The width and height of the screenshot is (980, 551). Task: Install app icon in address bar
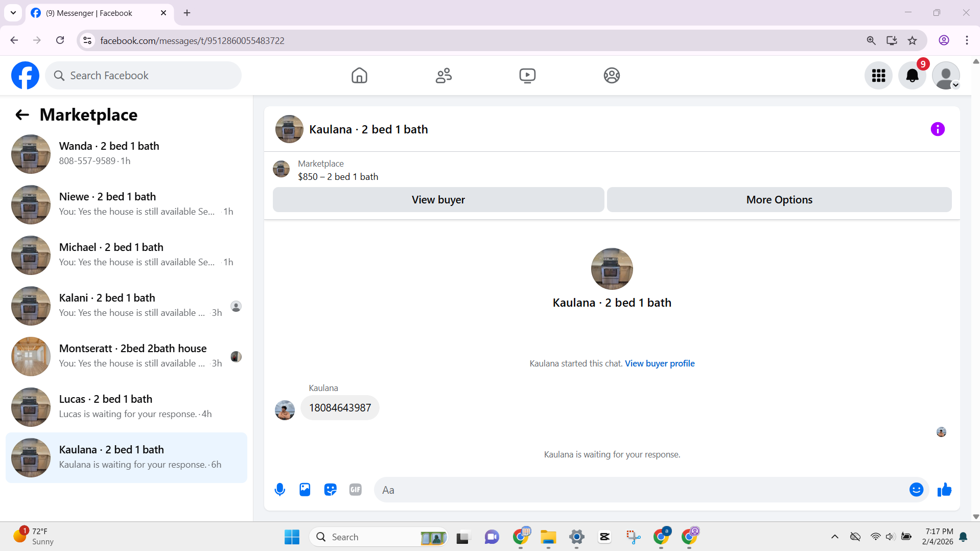point(892,40)
